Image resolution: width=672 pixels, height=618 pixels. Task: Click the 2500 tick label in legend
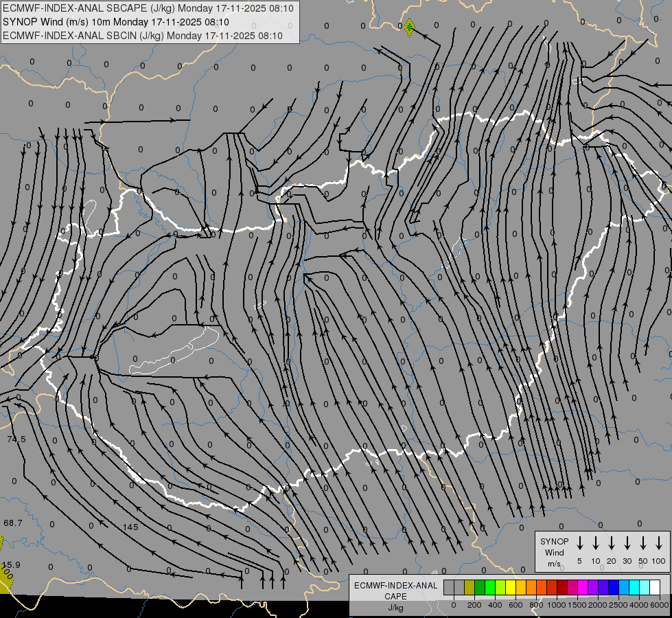coord(618,605)
